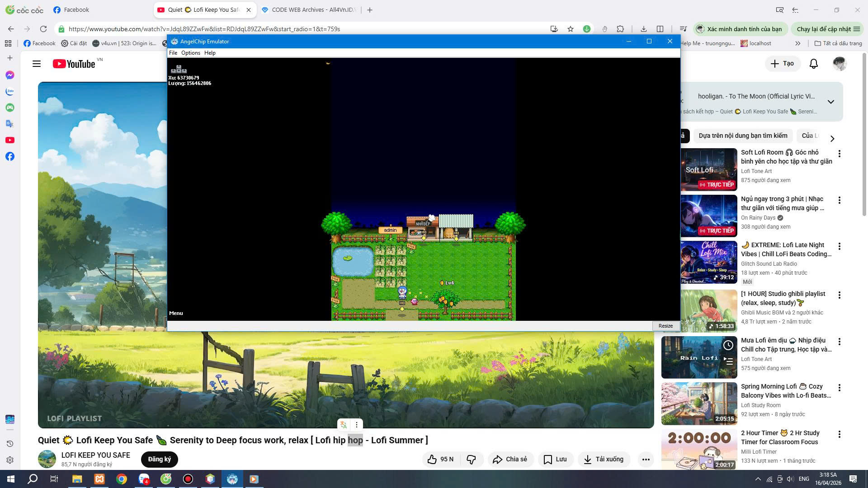Open the browser extensions puzzle icon
Image resolution: width=868 pixels, height=488 pixels.
620,29
